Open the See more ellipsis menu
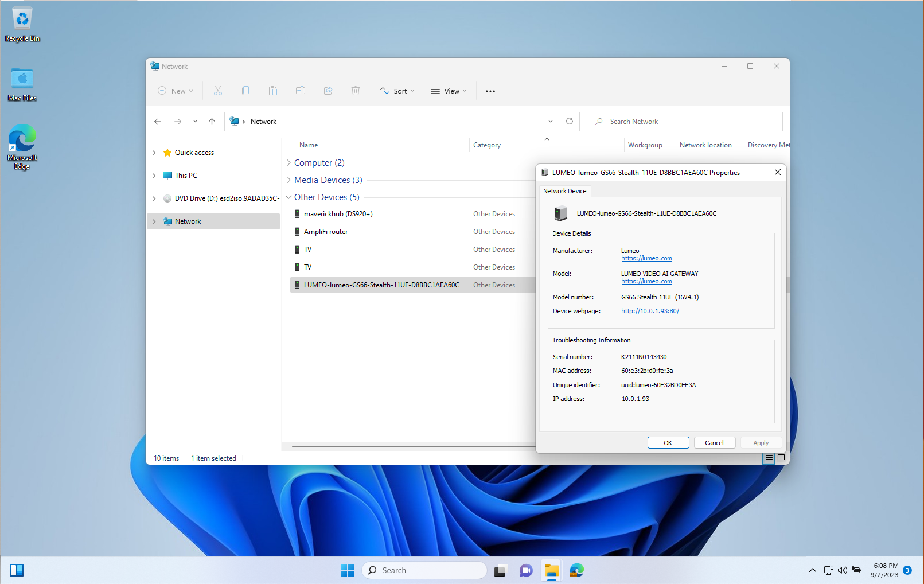Screen dimensions: 924x584 point(490,91)
